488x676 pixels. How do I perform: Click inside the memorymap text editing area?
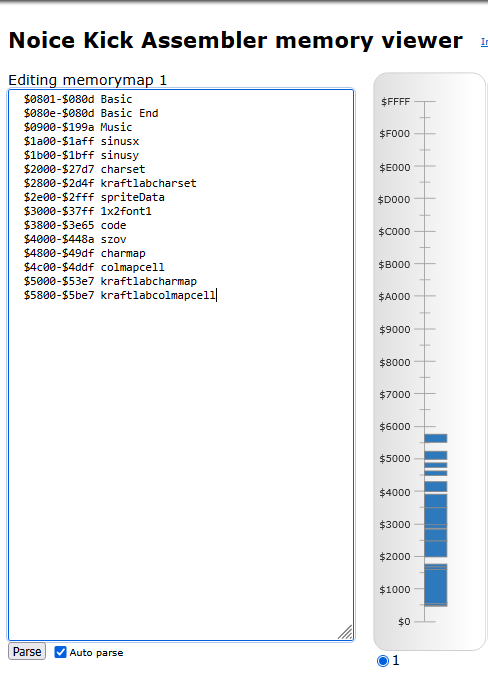point(181,365)
